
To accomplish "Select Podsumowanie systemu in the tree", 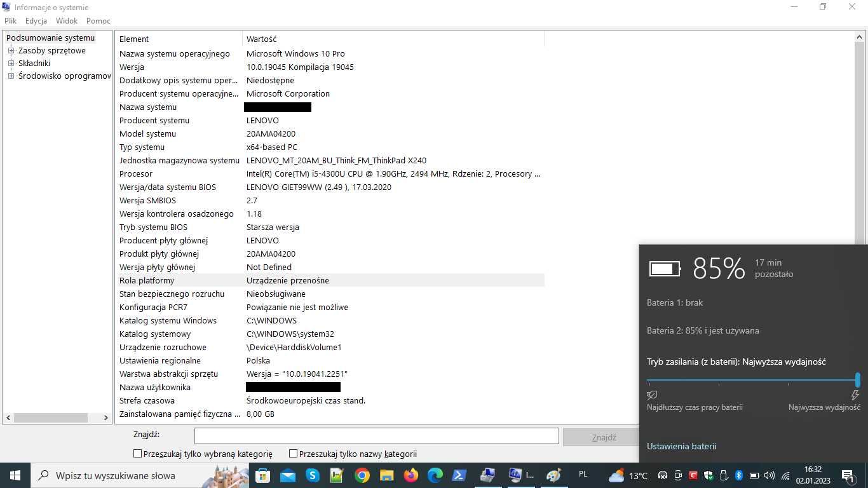I will click(x=50, y=38).
